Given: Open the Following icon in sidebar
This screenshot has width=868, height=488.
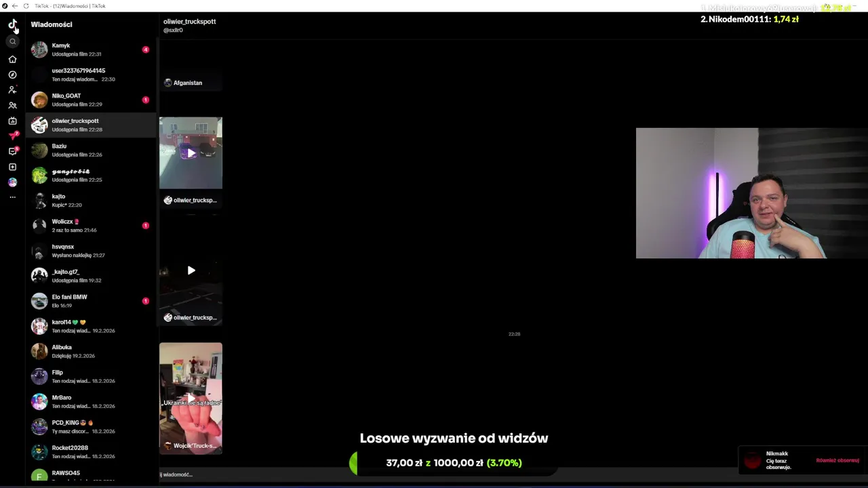Looking at the screenshot, I should pyautogui.click(x=12, y=89).
